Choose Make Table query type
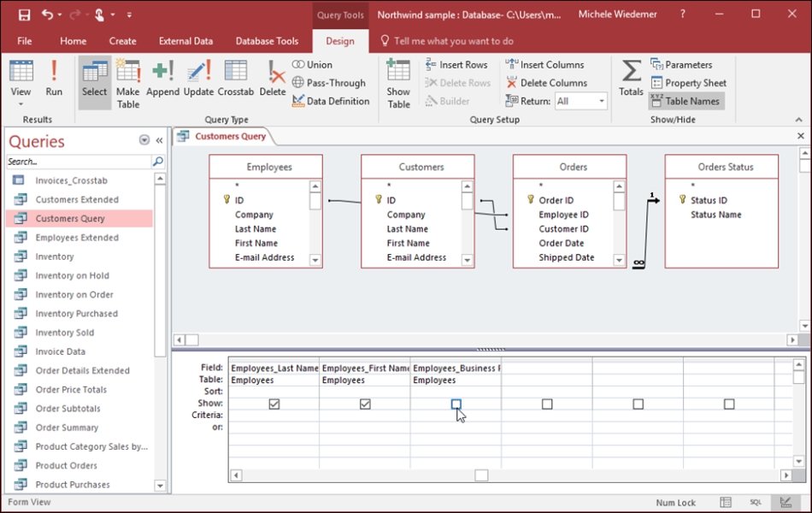This screenshot has height=513, width=812. point(128,84)
